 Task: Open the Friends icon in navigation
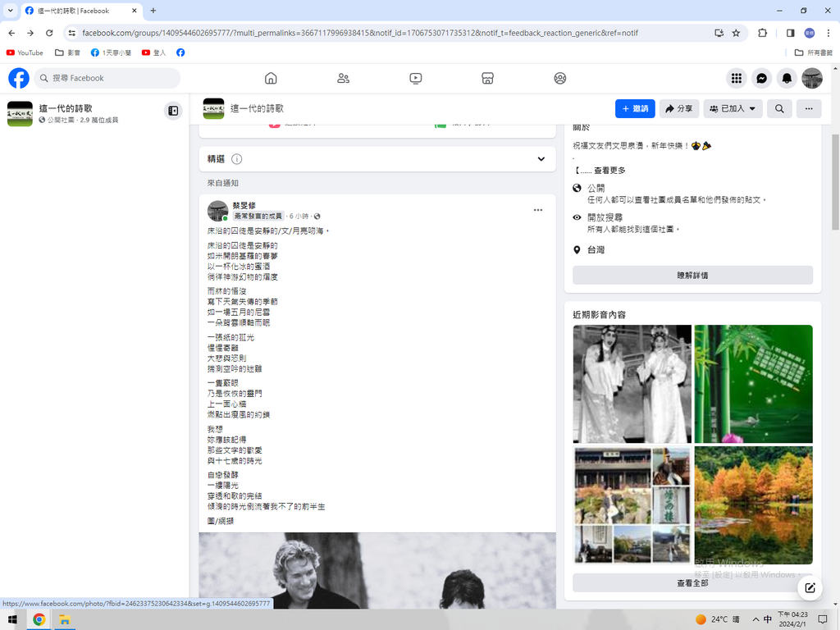point(343,78)
